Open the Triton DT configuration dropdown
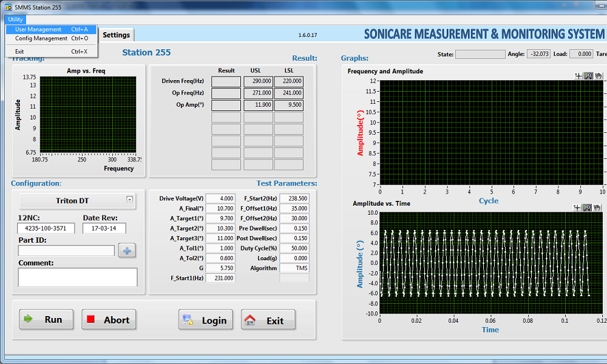This screenshot has width=607, height=364. 129,200
